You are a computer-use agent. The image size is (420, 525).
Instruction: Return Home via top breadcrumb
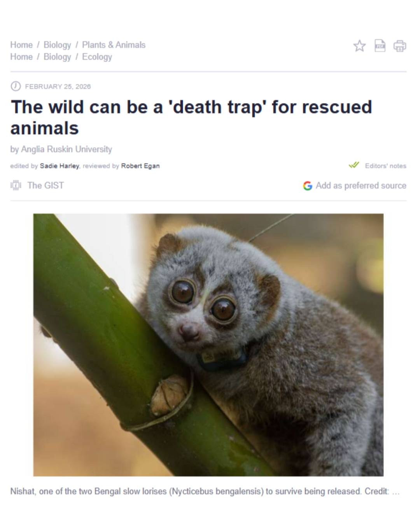[x=21, y=45]
